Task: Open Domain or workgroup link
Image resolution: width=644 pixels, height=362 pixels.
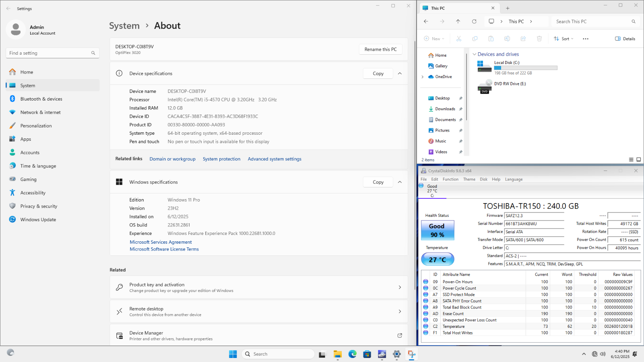Action: click(172, 159)
